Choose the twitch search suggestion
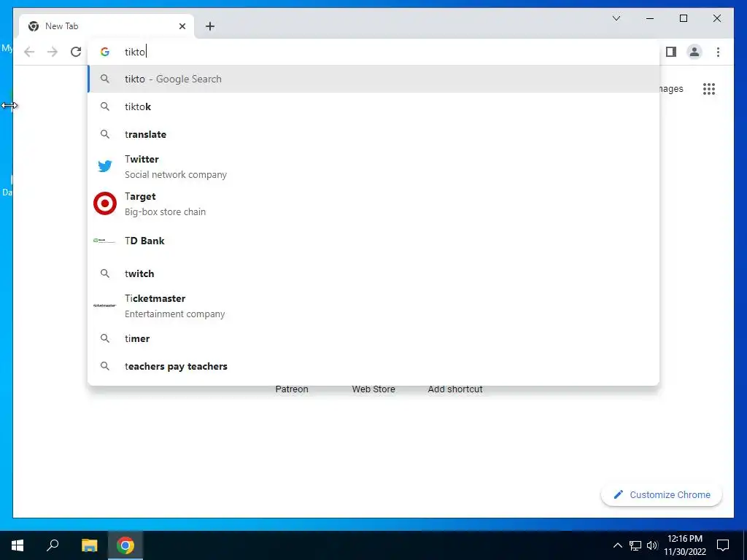747x560 pixels. 373,273
